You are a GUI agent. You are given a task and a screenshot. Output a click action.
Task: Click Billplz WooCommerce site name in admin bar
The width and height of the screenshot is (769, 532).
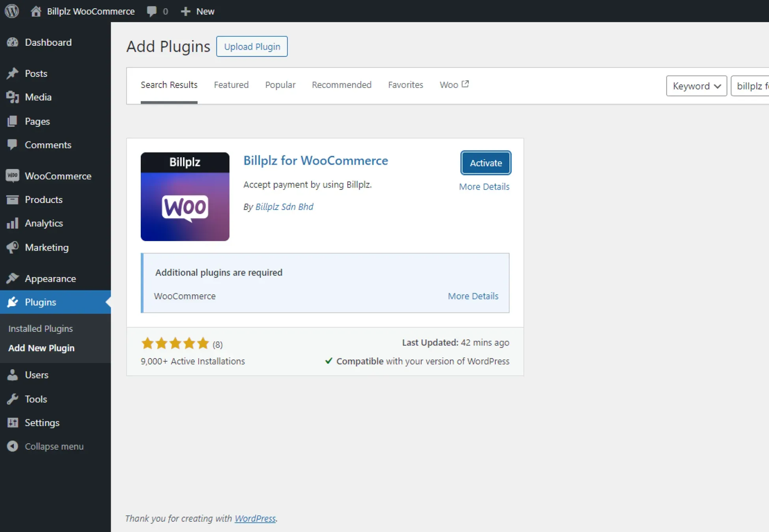tap(91, 11)
